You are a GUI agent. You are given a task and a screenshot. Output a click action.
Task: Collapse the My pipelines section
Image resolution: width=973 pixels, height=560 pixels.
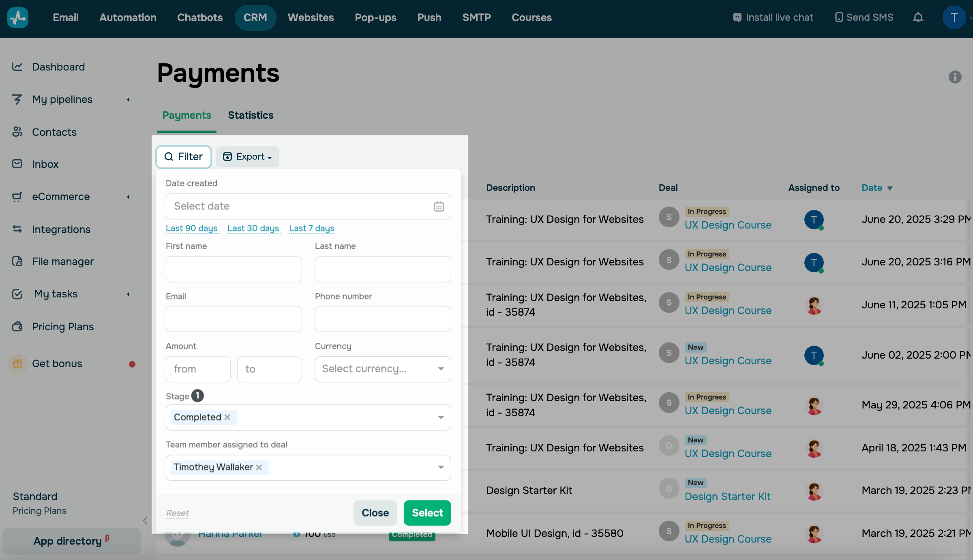pyautogui.click(x=129, y=99)
